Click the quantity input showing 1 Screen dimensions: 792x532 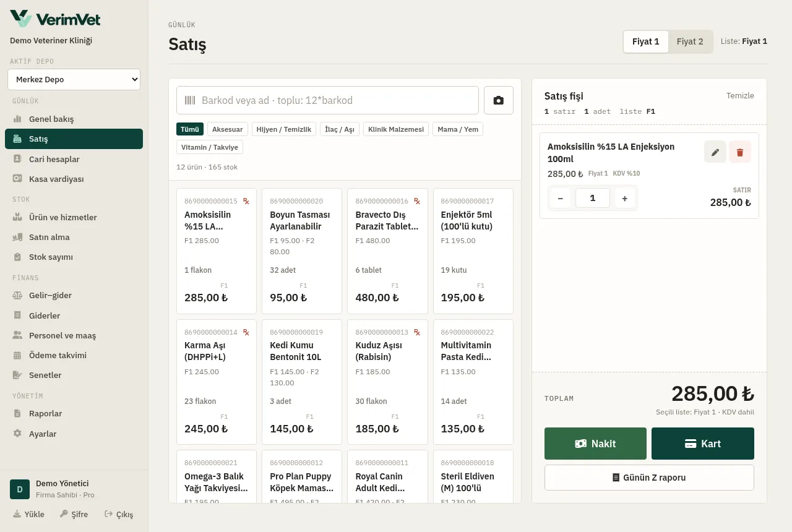pos(593,198)
